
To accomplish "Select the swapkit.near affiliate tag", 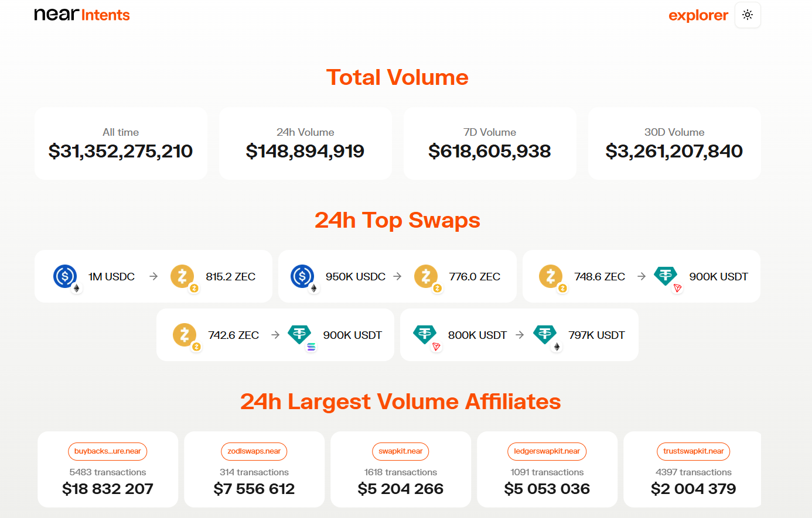I will (400, 451).
